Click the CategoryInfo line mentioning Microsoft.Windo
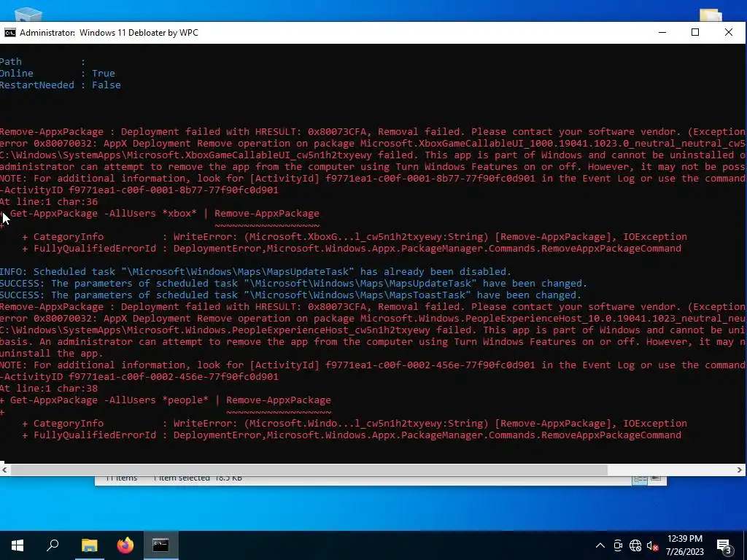The width and height of the screenshot is (747, 560). coord(355,424)
